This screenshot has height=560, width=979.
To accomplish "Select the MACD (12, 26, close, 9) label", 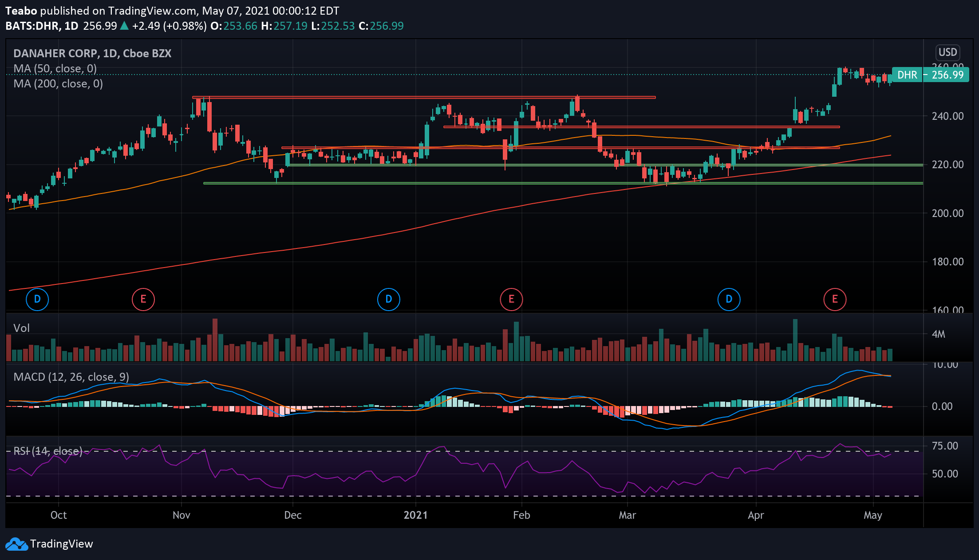I will [71, 377].
